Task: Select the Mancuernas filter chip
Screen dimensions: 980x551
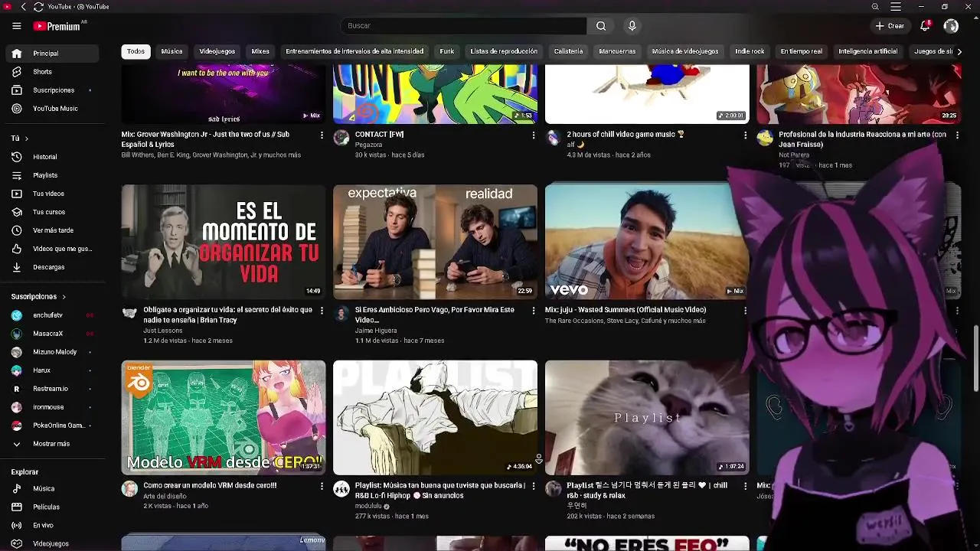Action: coord(617,51)
